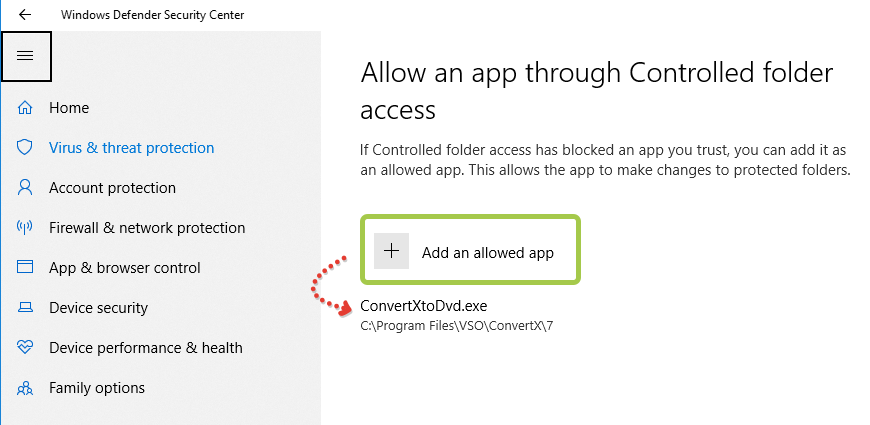This screenshot has width=870, height=425.
Task: Open Firewall & network protection
Action: [x=147, y=228]
